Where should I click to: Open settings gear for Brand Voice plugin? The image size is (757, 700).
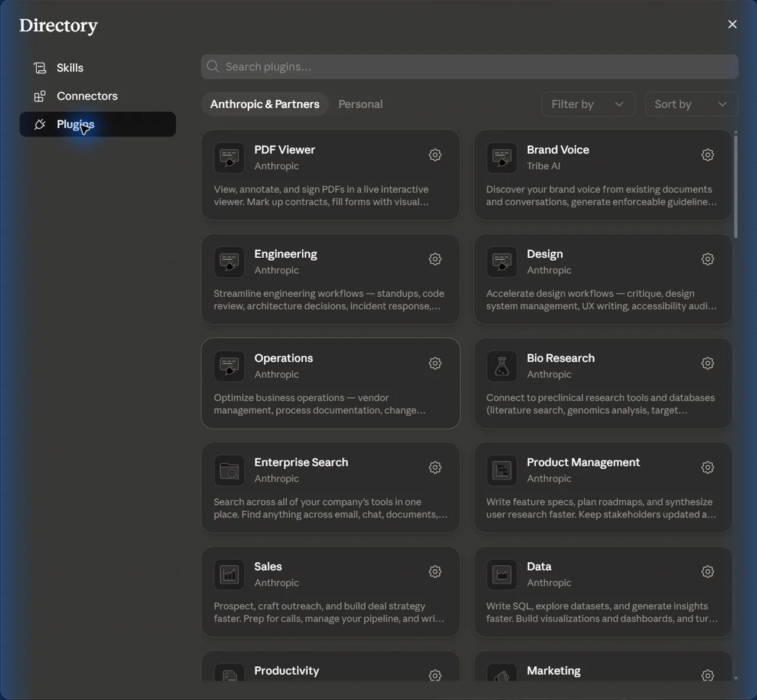(708, 155)
